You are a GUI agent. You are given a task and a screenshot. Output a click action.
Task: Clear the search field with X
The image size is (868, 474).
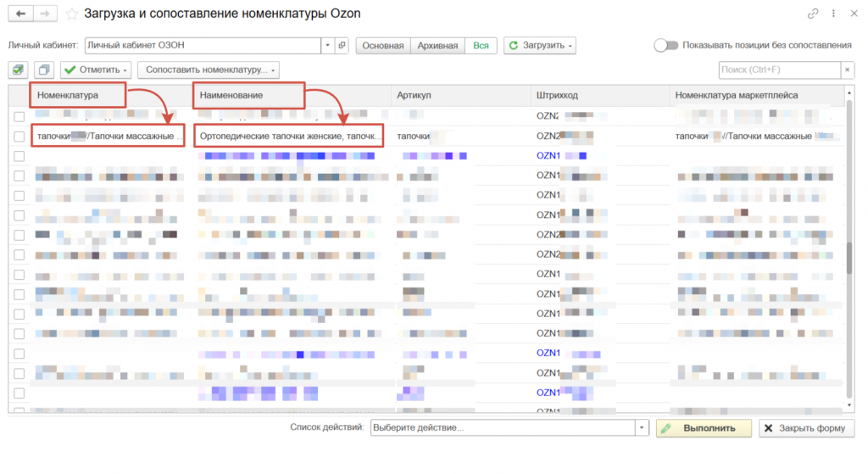(x=847, y=70)
